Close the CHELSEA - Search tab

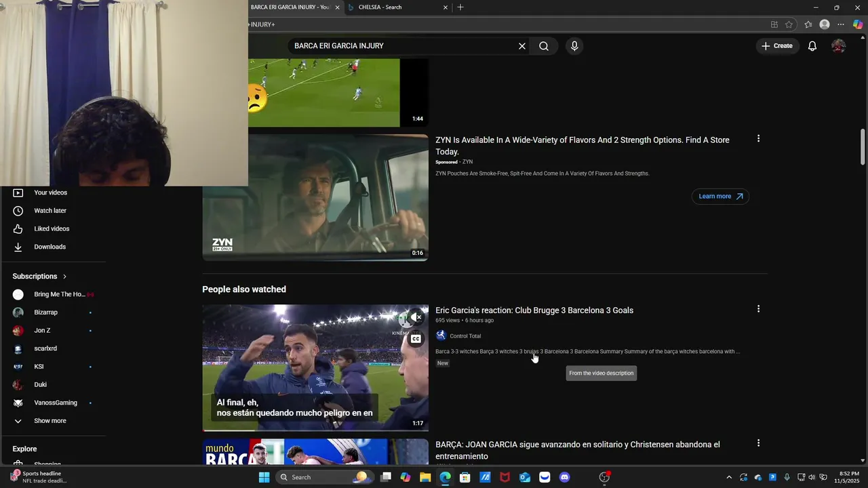(x=446, y=7)
